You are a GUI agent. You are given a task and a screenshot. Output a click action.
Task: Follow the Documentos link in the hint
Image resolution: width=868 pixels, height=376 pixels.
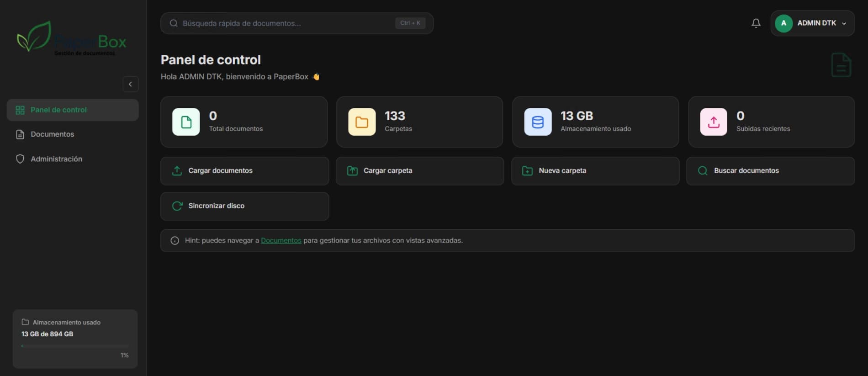(x=281, y=241)
